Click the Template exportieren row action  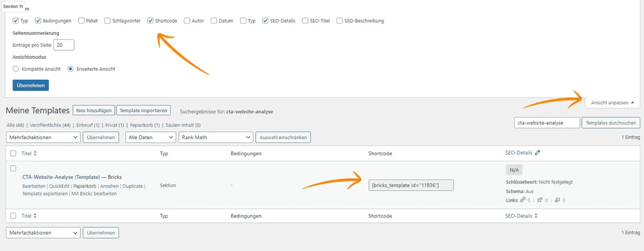point(45,193)
